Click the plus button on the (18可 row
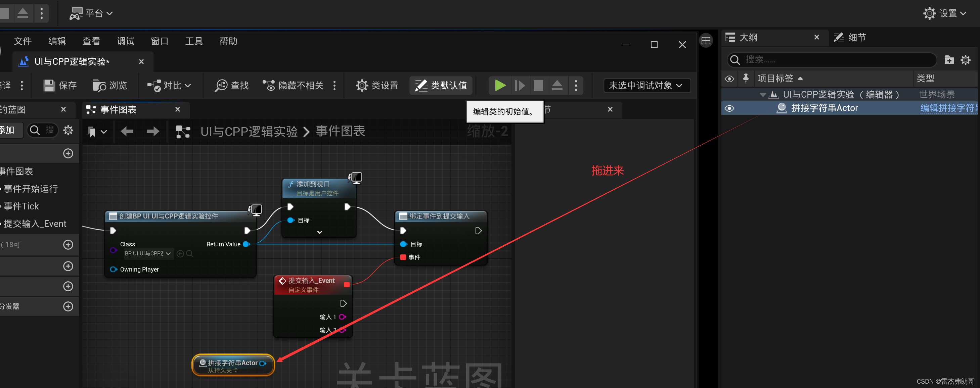980x388 pixels. coord(68,245)
